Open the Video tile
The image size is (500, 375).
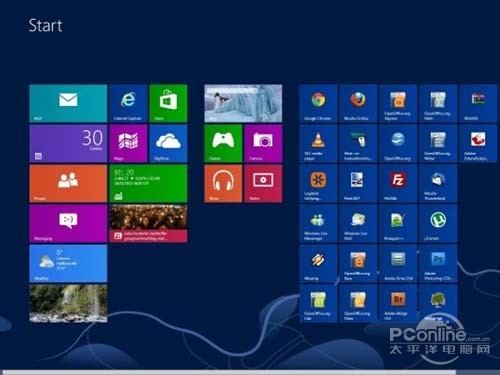tap(263, 183)
